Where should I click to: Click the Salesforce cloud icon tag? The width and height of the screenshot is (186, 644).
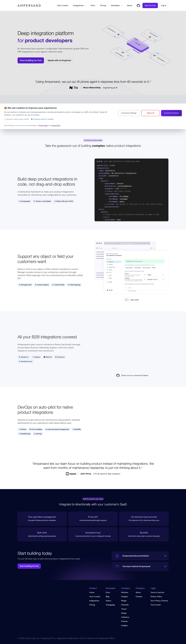pos(20,357)
